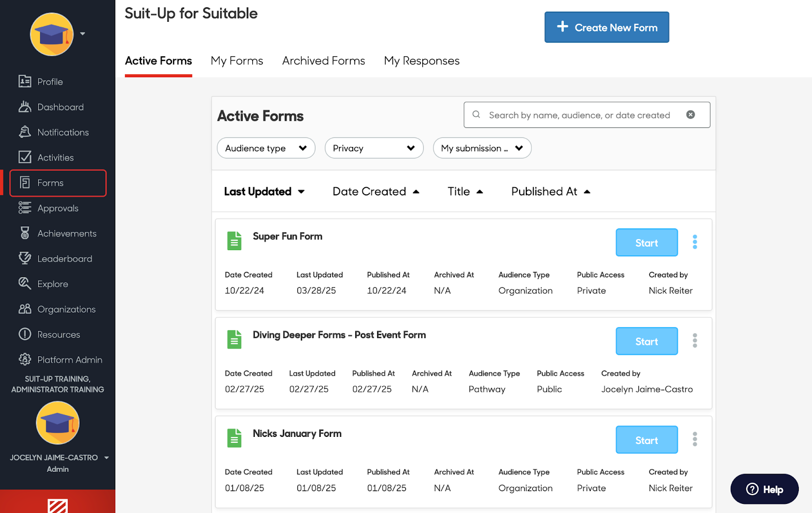The height and width of the screenshot is (513, 812).
Task: Open the Profile sidebar icon
Action: [x=25, y=81]
